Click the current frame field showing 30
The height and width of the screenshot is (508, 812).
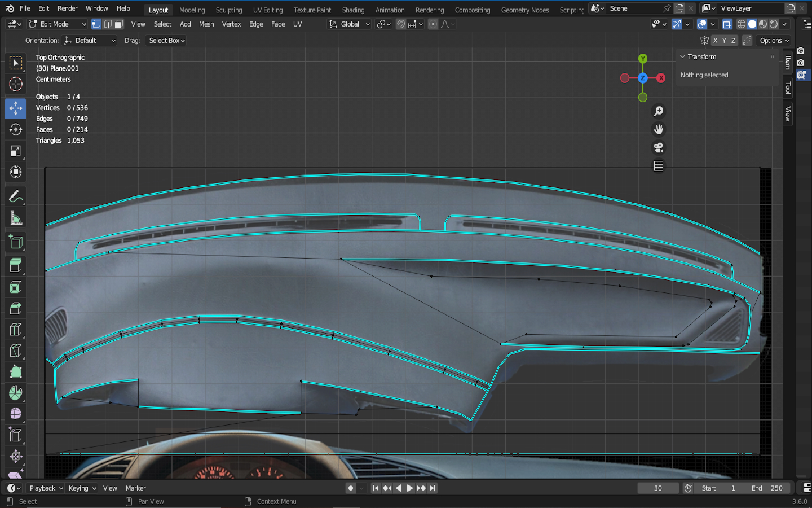pos(657,488)
